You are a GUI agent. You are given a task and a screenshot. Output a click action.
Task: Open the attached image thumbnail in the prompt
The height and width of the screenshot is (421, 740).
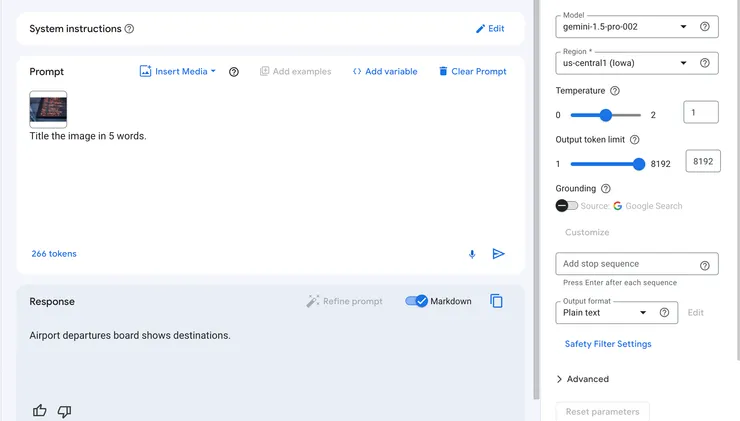click(48, 109)
